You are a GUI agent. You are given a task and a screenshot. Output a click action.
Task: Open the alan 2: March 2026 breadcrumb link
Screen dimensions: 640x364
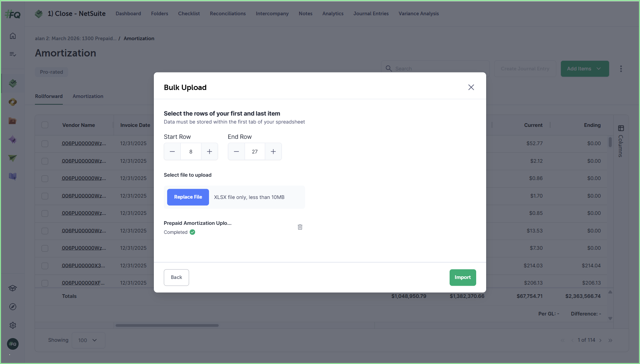click(x=76, y=39)
